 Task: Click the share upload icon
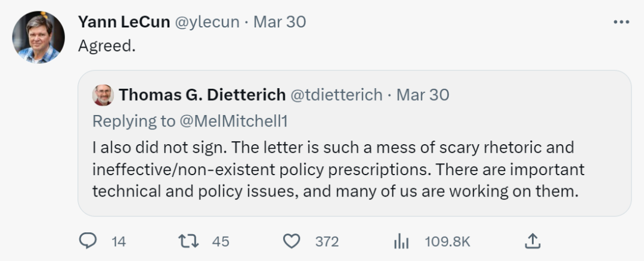(x=532, y=241)
